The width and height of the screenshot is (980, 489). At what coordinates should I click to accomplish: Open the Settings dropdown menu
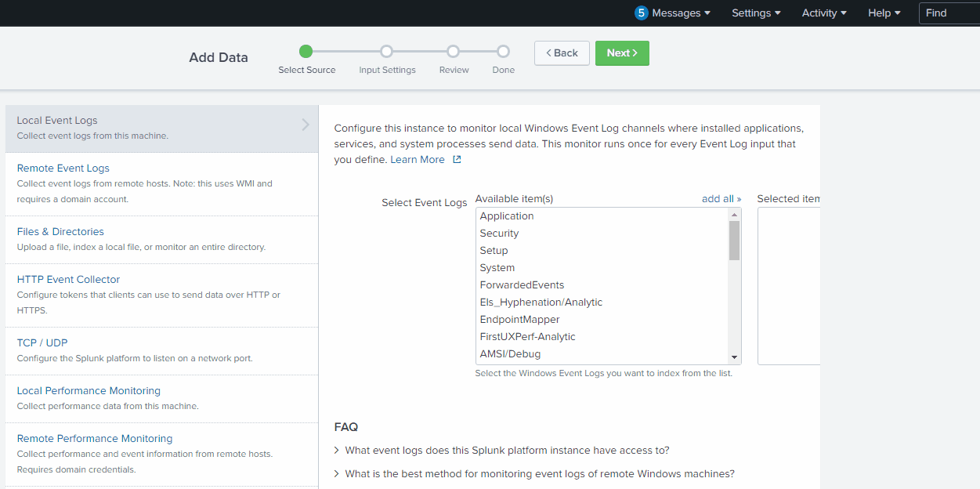(x=756, y=13)
